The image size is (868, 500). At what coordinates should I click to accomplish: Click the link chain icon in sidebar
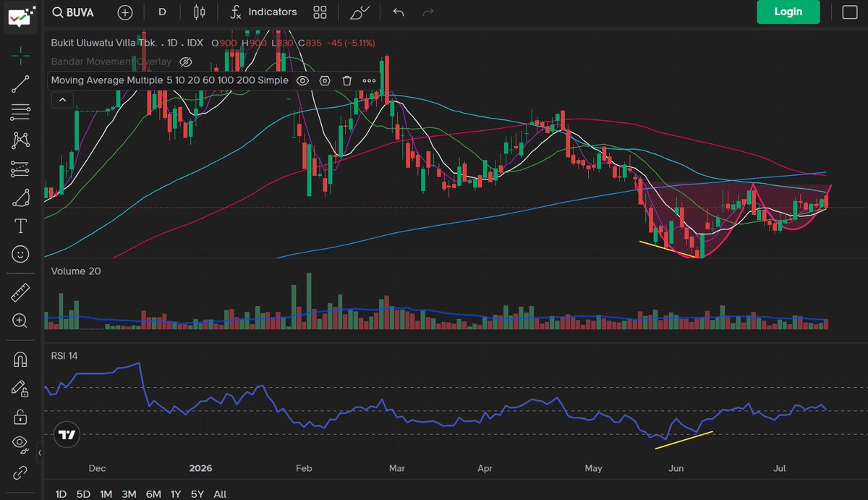pyautogui.click(x=20, y=473)
